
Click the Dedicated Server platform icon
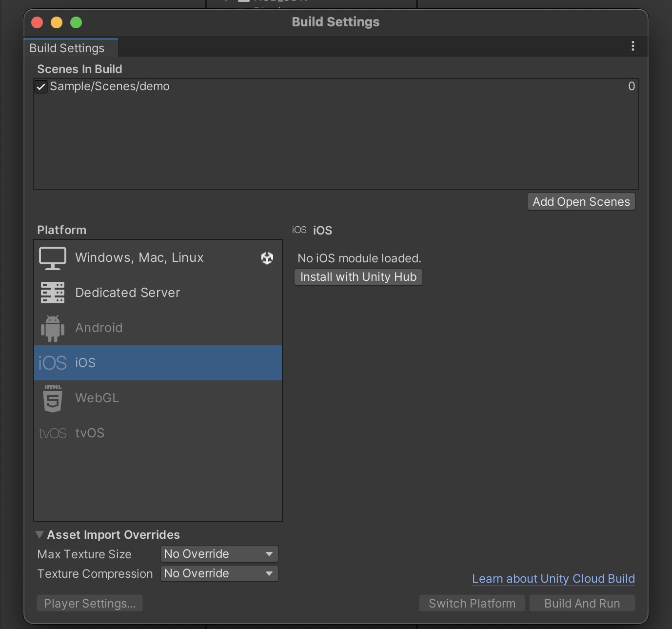[x=52, y=293]
